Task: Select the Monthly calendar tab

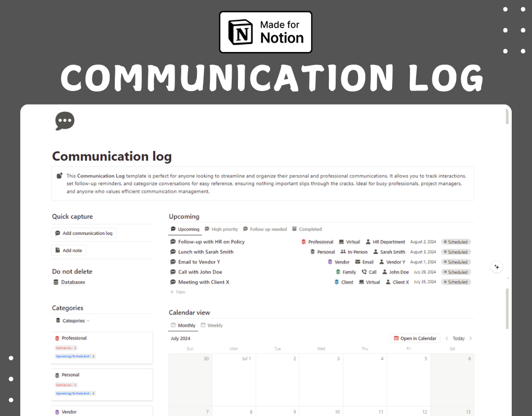Action: point(183,326)
